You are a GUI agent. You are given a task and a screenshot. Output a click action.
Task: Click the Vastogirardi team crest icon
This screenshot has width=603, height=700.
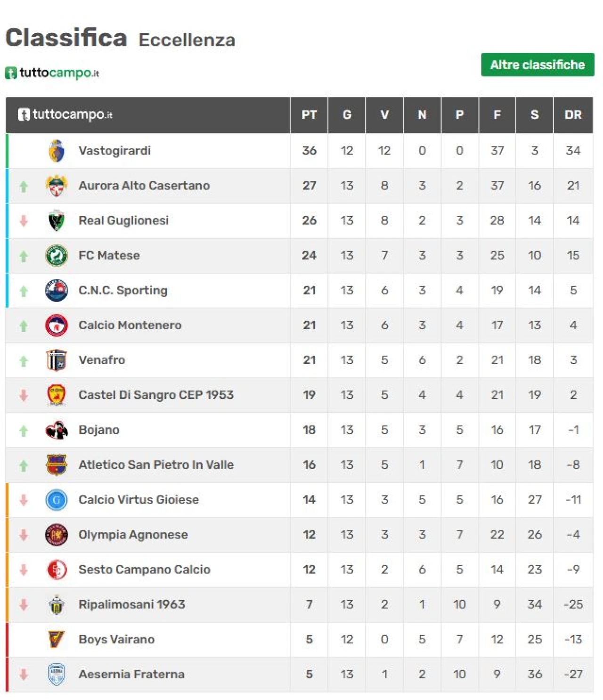coord(57,151)
